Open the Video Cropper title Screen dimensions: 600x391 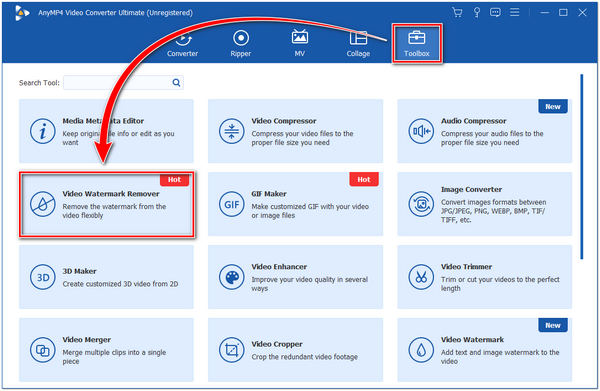277,344
